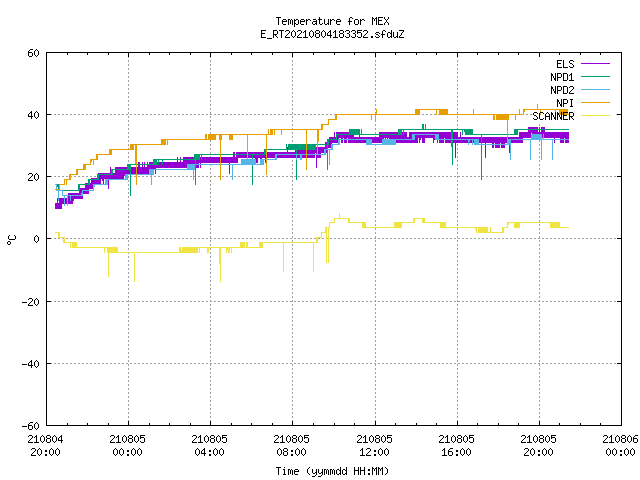This screenshot has height=480, width=640.
Task: Click the ELS legend label
Action: [x=565, y=64]
